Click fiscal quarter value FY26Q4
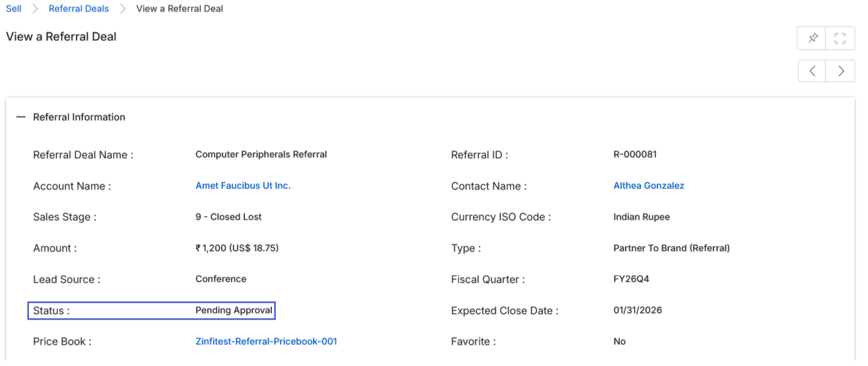Screen dimensions: 868x366 (631, 279)
